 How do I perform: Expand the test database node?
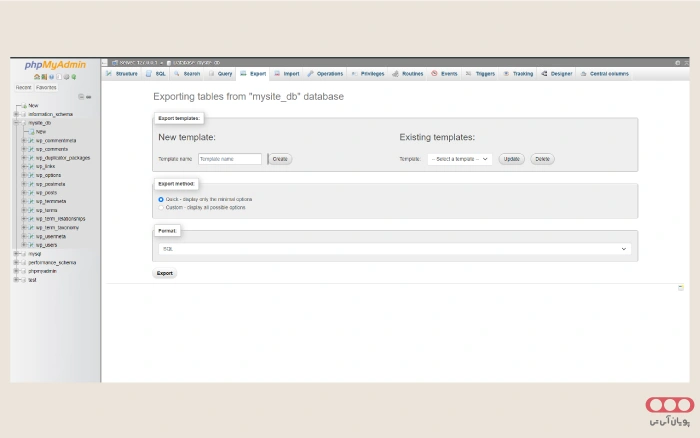click(16, 280)
